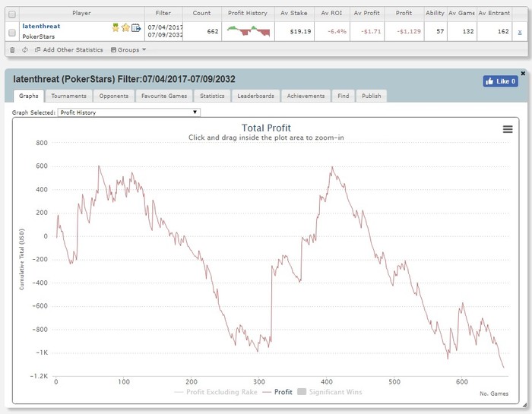Open the Graph Selected Profit History dropdown
The image size is (532, 414).
(129, 112)
